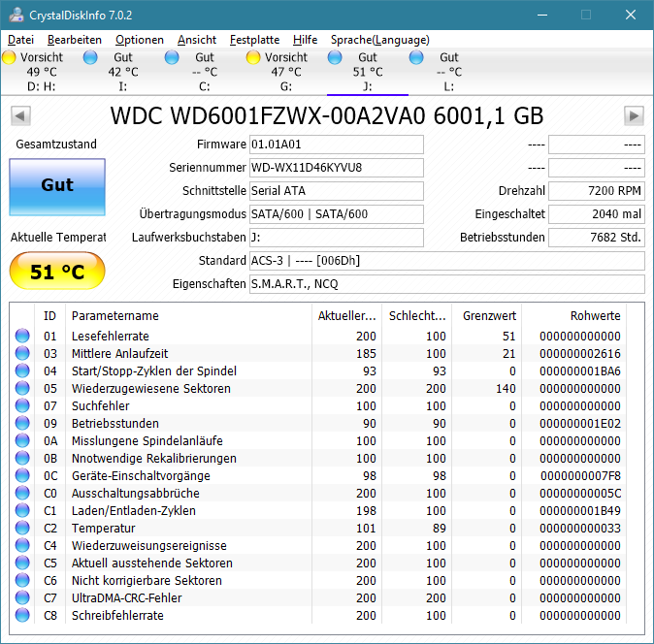Select the yellow status orb for disk D: H:

click(x=9, y=57)
